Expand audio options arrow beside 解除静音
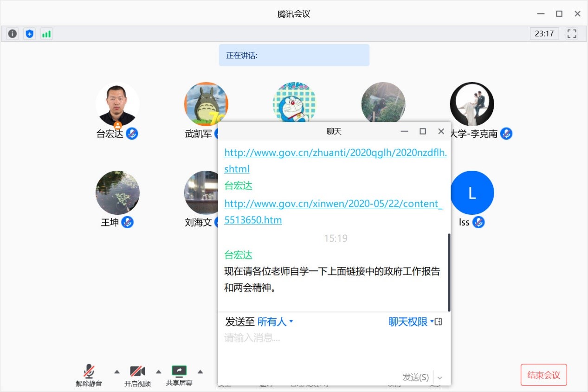Viewport: 588px width, 392px height. pyautogui.click(x=117, y=371)
